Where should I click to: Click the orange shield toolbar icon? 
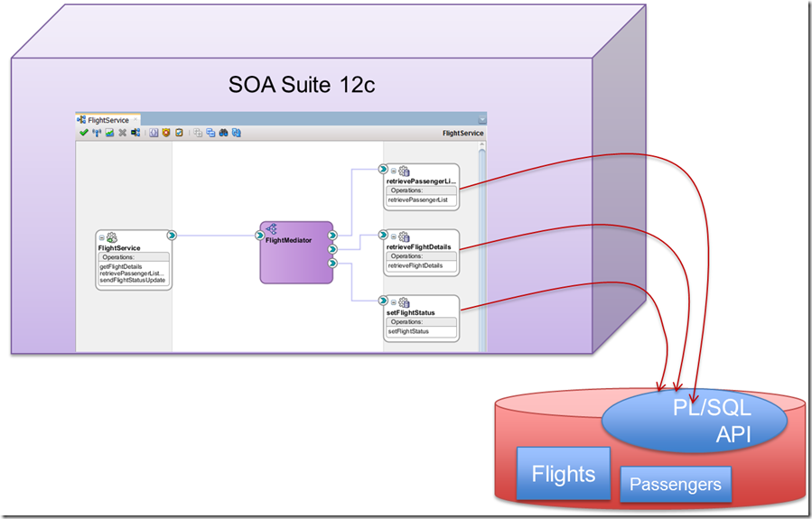(166, 133)
